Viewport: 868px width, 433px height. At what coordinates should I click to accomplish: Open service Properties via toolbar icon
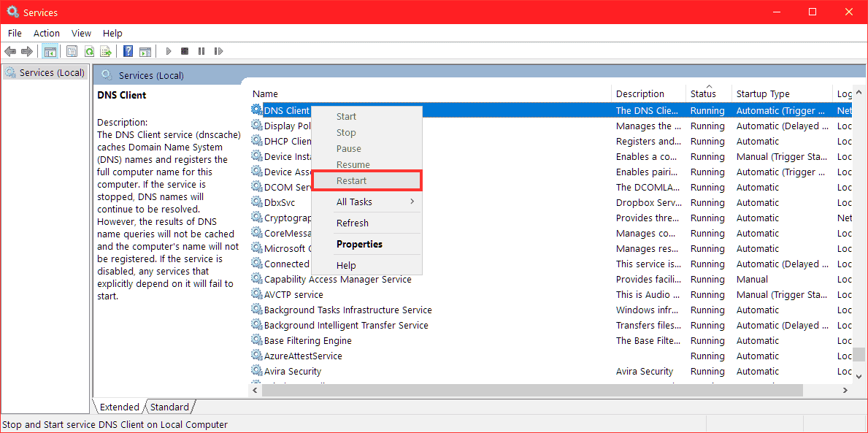pos(71,50)
